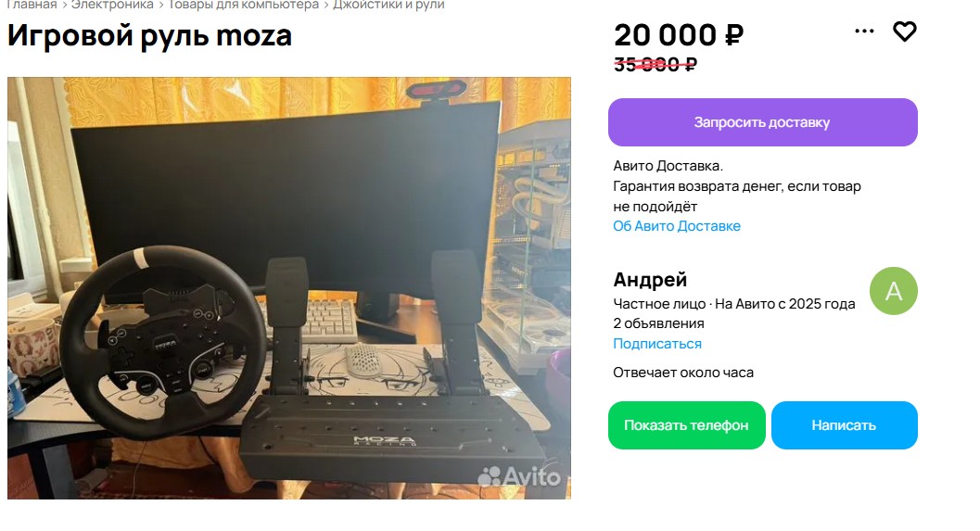Image resolution: width=980 pixels, height=531 pixels.
Task: Click the main product photo of Moza wheel
Action: click(x=288, y=288)
